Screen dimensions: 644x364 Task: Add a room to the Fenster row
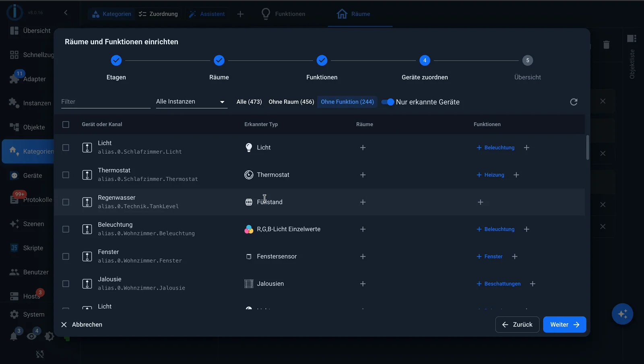(363, 256)
